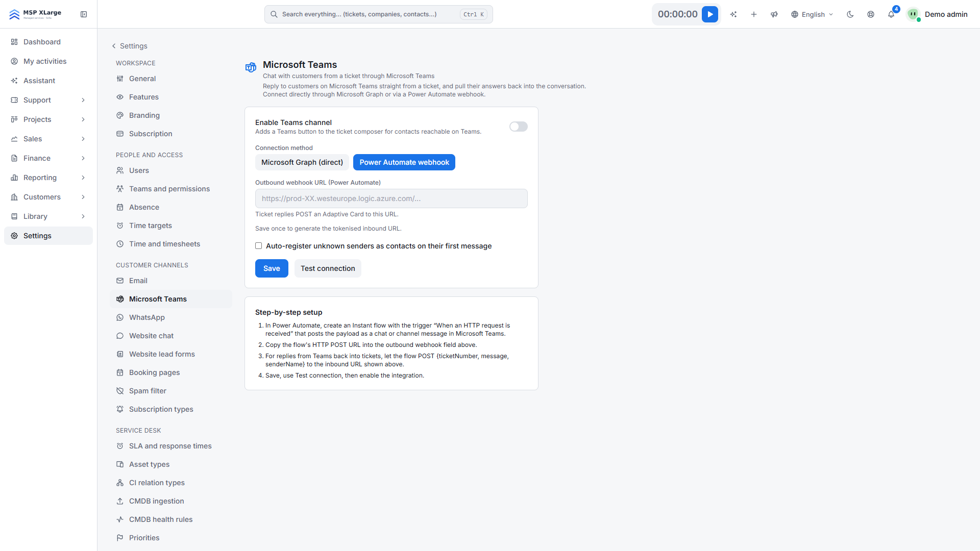The height and width of the screenshot is (551, 980).
Task: Open the AI sparkle assistant icon
Action: point(733,14)
